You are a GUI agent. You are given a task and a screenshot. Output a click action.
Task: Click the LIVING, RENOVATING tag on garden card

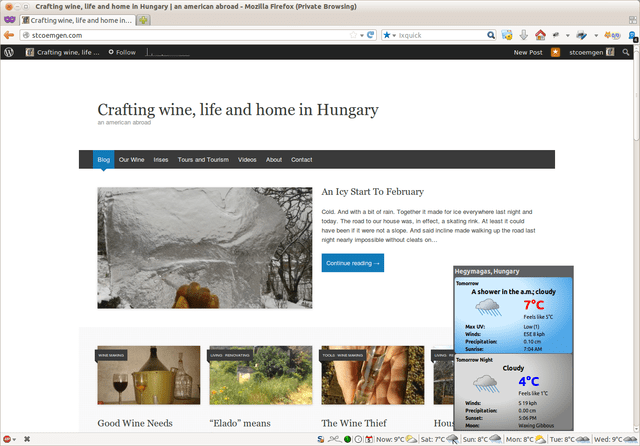(x=230, y=355)
